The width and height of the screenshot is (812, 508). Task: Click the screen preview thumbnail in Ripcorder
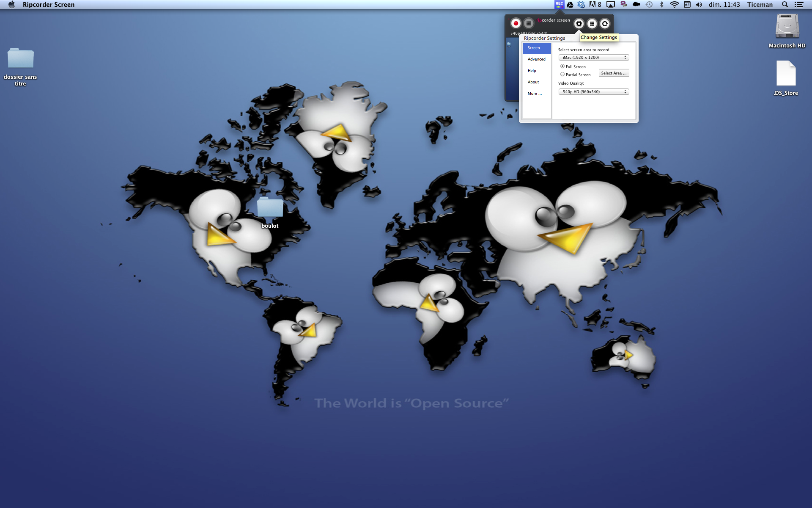point(513,69)
